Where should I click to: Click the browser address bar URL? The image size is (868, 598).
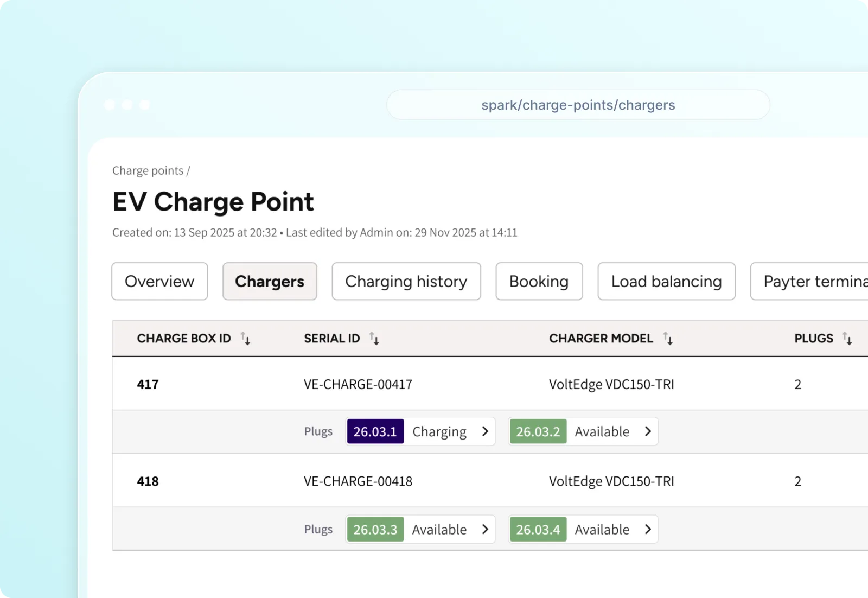point(578,105)
